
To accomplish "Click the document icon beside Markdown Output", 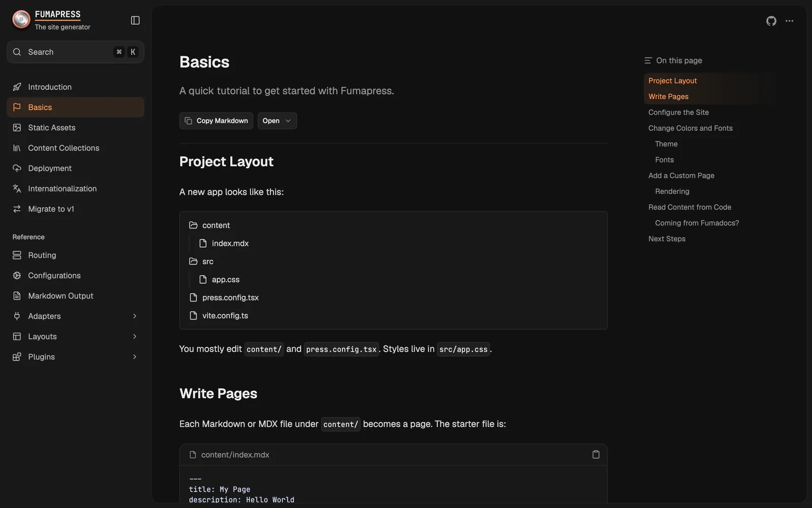I will tap(17, 296).
